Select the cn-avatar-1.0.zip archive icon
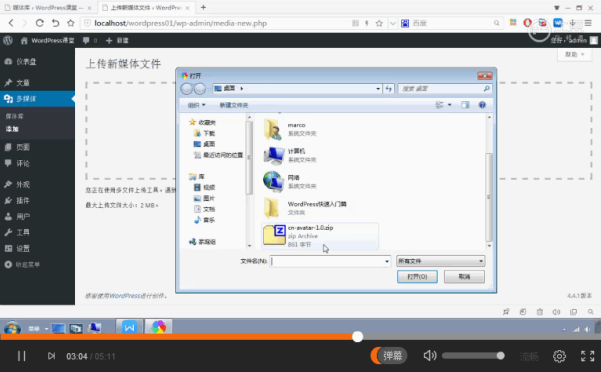The height and width of the screenshot is (372, 601). click(274, 235)
